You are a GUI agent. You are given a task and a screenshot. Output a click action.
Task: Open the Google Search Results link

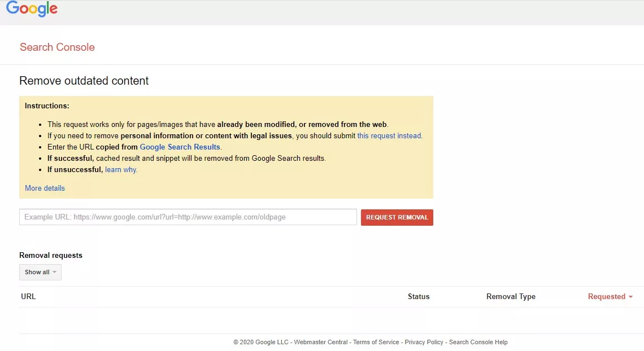180,147
